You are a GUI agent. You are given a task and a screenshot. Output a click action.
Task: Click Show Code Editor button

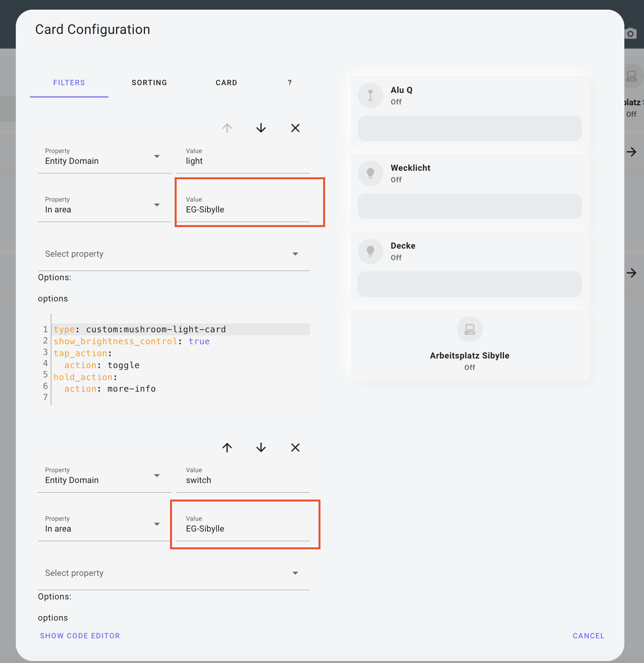tap(80, 636)
